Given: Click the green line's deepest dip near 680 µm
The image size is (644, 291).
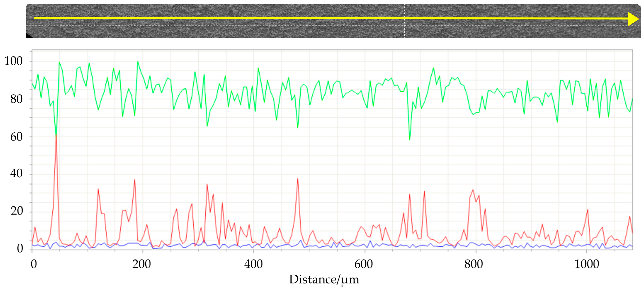Looking at the screenshot, I should pos(410,139).
